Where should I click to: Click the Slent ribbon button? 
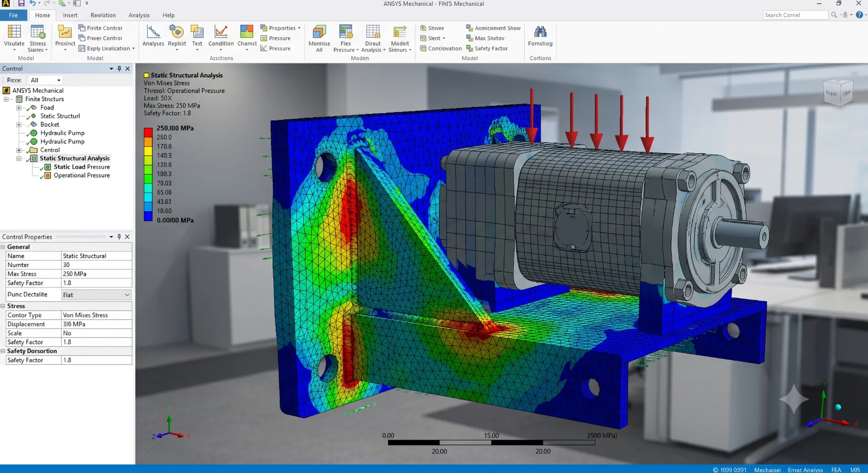433,38
